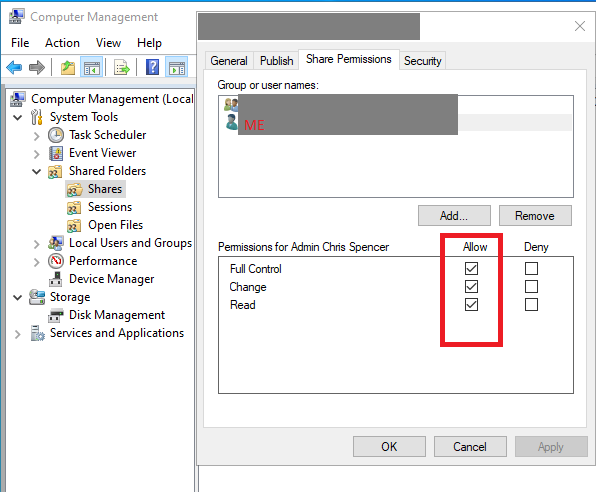
Task: Go back with the blue left arrow
Action: point(14,68)
